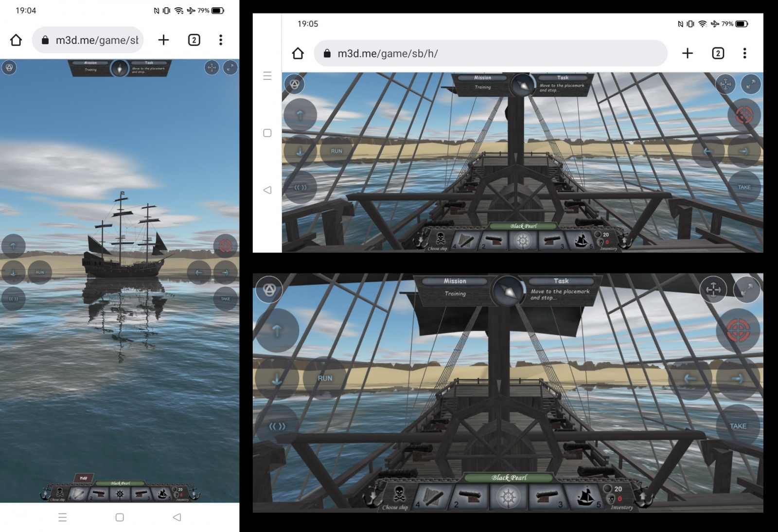Tap the Android home square beside upper landscape view
The image size is (778, 532).
(267, 133)
